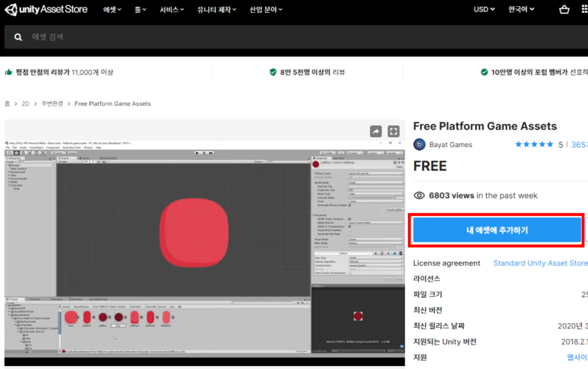The image size is (588, 369).
Task: Open the 한국어 language dropdown
Action: [521, 9]
